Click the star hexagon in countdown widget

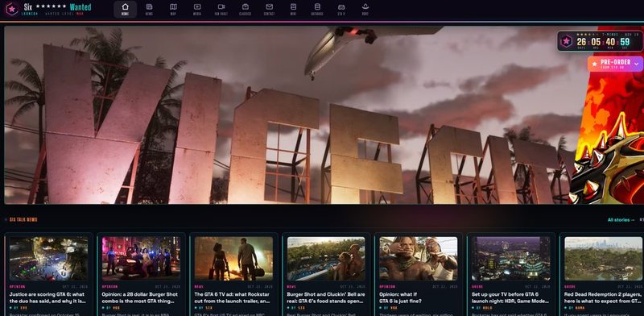567,41
